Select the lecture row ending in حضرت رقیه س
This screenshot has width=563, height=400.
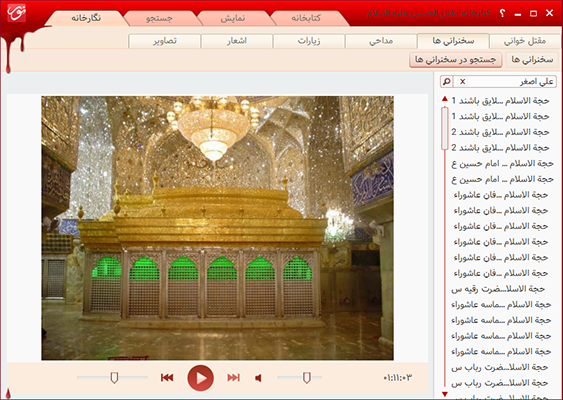tap(498, 289)
